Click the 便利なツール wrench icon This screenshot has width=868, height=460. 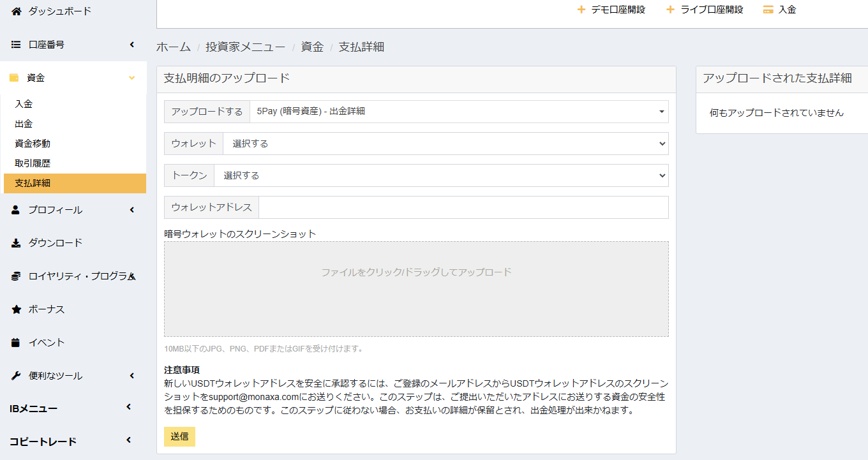17,376
